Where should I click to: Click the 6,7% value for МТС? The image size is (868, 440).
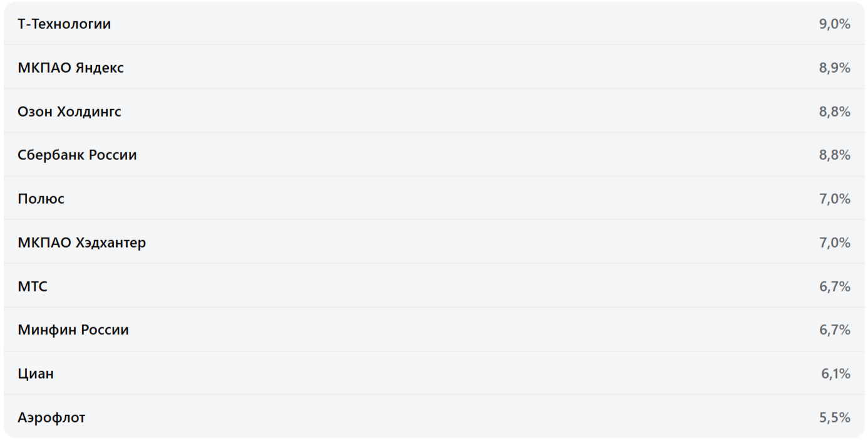[834, 286]
